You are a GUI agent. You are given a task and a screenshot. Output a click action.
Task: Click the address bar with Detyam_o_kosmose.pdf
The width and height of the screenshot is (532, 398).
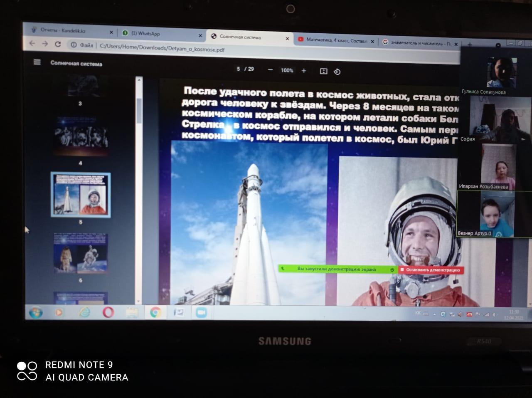point(162,48)
